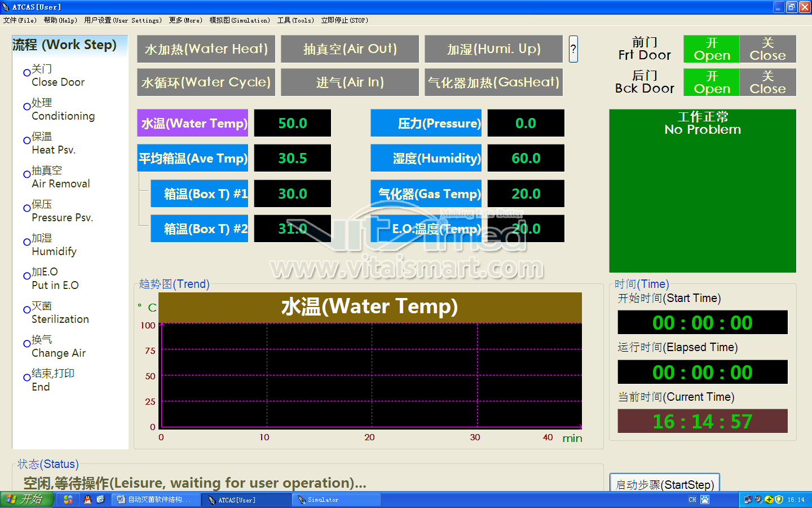The height and width of the screenshot is (508, 812).
Task: Click the question mark help icon
Action: (573, 49)
